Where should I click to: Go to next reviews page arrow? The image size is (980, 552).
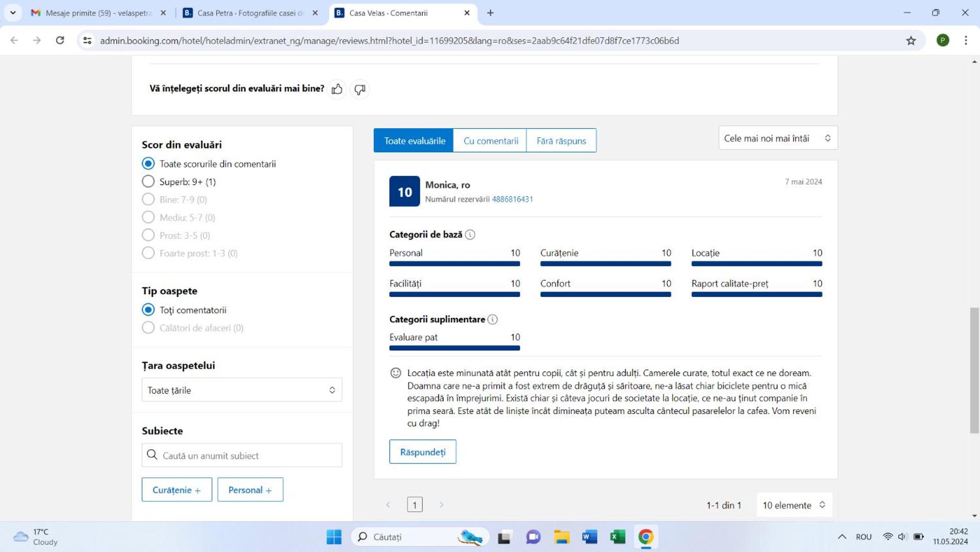tap(441, 505)
